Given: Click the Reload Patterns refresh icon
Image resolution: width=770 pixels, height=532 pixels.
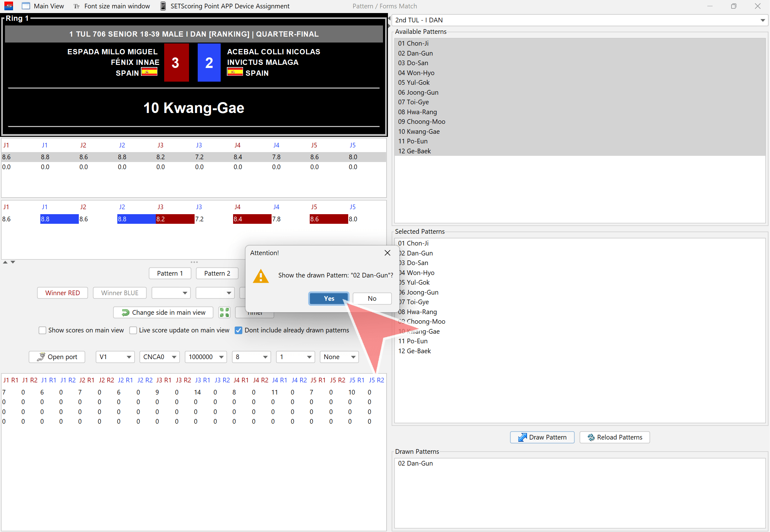Looking at the screenshot, I should (x=591, y=437).
